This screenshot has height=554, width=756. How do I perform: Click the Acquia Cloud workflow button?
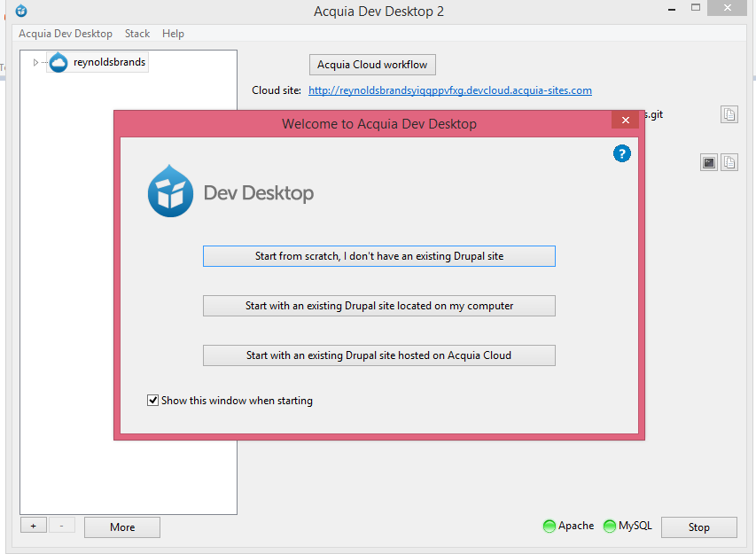[371, 64]
